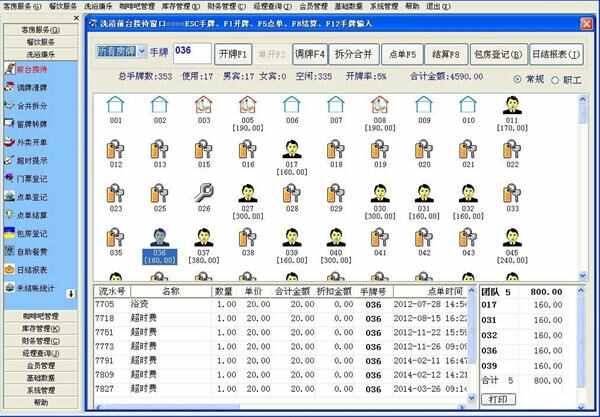The height and width of the screenshot is (417, 600).
Task: Select guest locker 011 with 170.00
Action: pyautogui.click(x=512, y=113)
